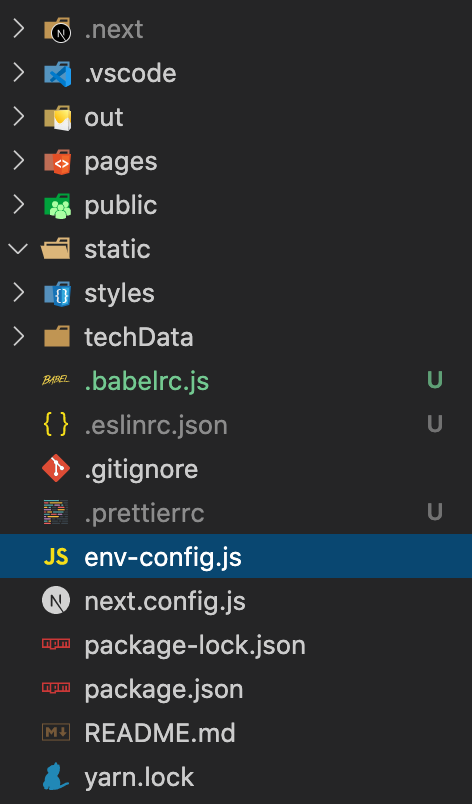The image size is (472, 804).
Task: Click the yarn cat icon beside yarn.lock
Action: coord(56,776)
